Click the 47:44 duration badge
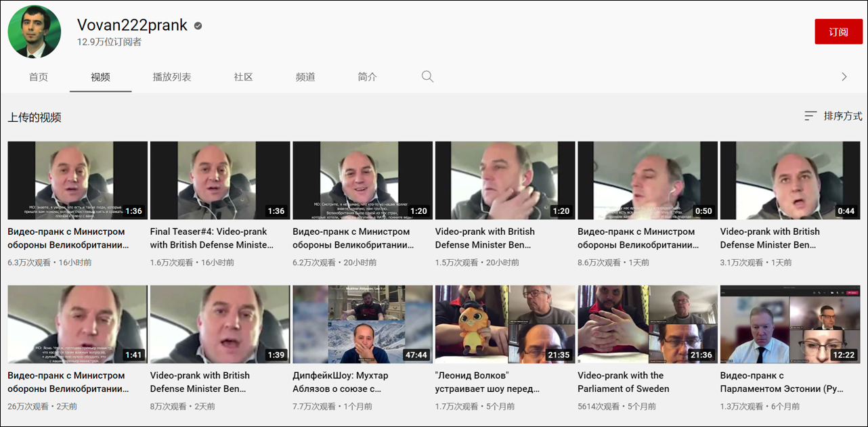This screenshot has width=868, height=427. pyautogui.click(x=416, y=355)
